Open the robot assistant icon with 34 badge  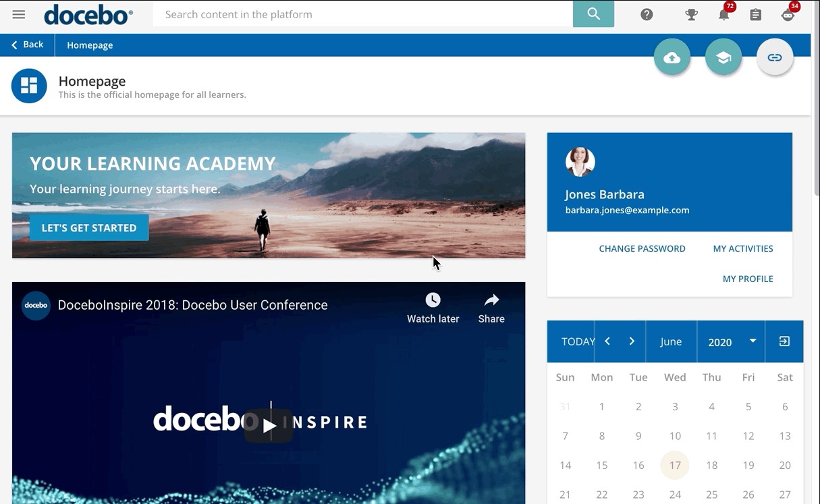788,13
